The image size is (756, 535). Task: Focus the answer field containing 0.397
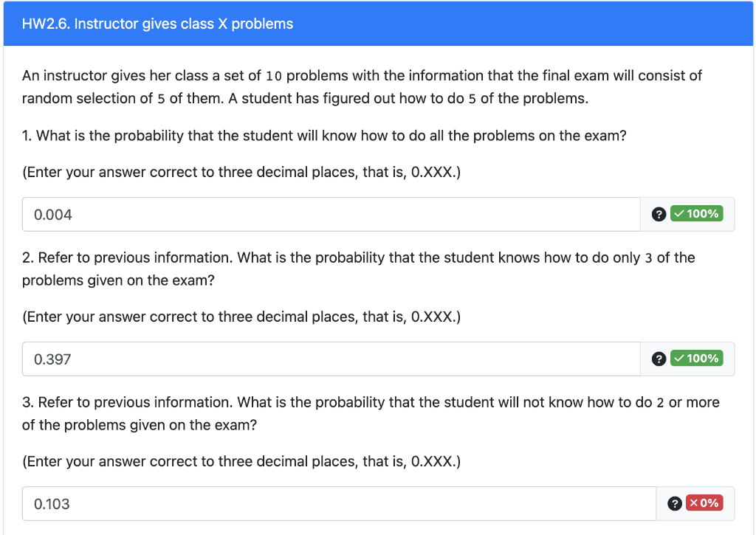pyautogui.click(x=331, y=359)
